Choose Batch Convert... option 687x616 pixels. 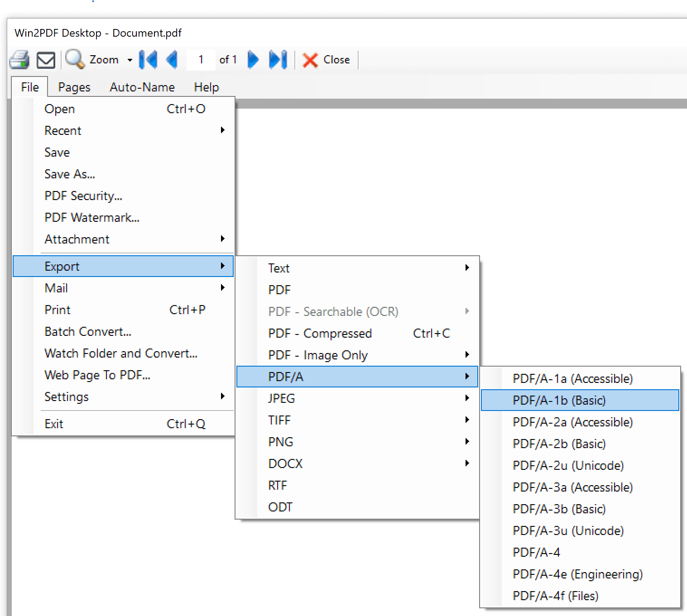[x=123, y=331]
